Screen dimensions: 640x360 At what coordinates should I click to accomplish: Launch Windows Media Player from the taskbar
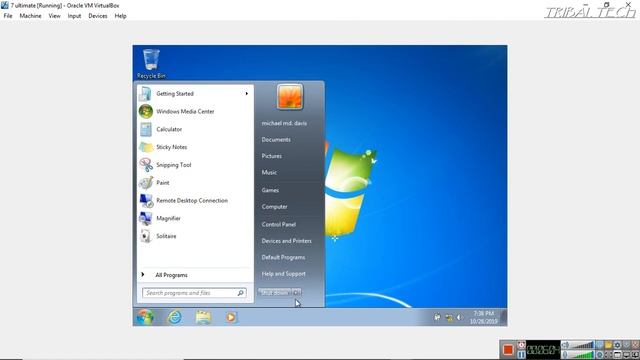pos(231,317)
